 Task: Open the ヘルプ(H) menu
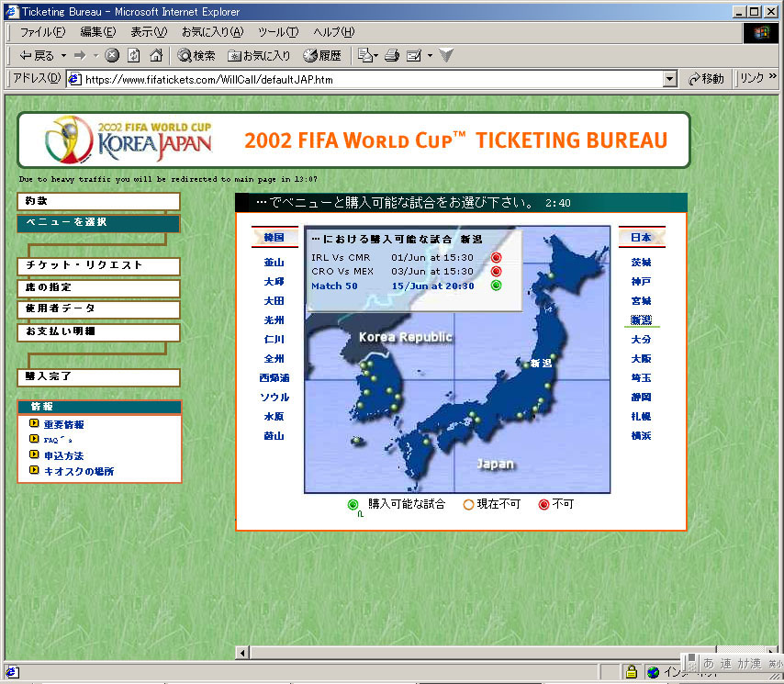point(334,32)
